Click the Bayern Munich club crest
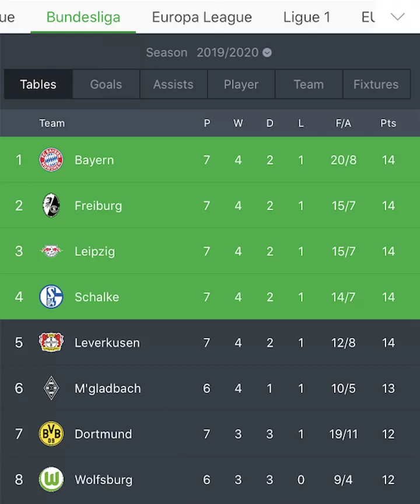Image resolution: width=420 pixels, height=504 pixels. [52, 160]
